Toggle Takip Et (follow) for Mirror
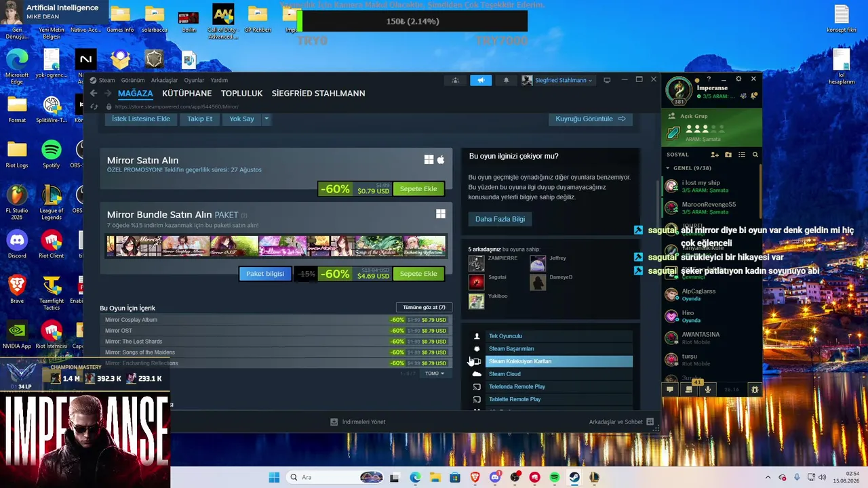This screenshot has height=488, width=868. (x=200, y=119)
